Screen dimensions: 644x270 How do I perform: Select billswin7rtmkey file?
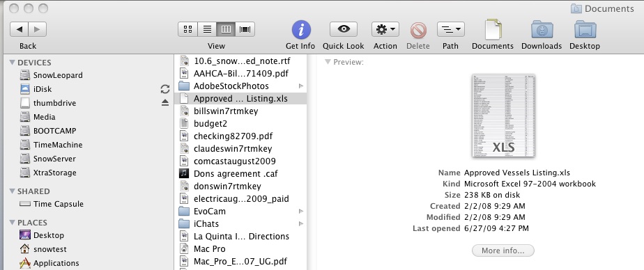(x=240, y=111)
